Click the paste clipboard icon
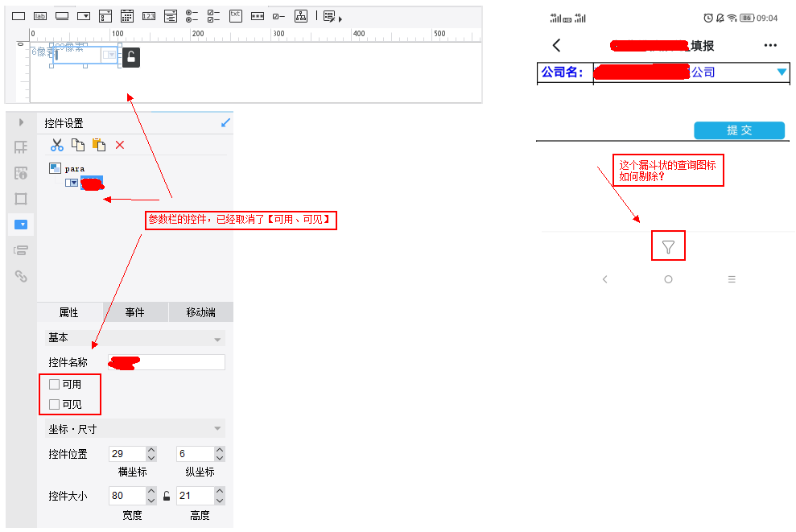 [99, 145]
